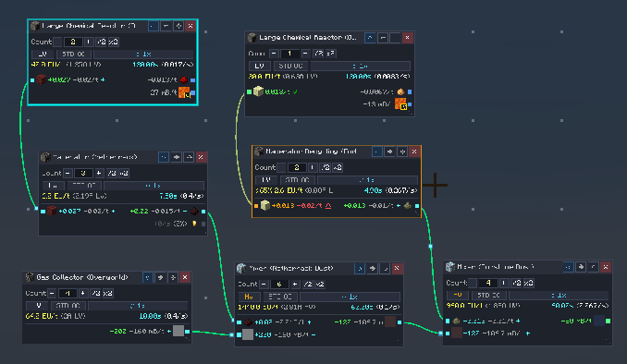The width and height of the screenshot is (627, 364).
Task: Click the arrow header button on Macerator Recycling node
Action: click(x=390, y=152)
